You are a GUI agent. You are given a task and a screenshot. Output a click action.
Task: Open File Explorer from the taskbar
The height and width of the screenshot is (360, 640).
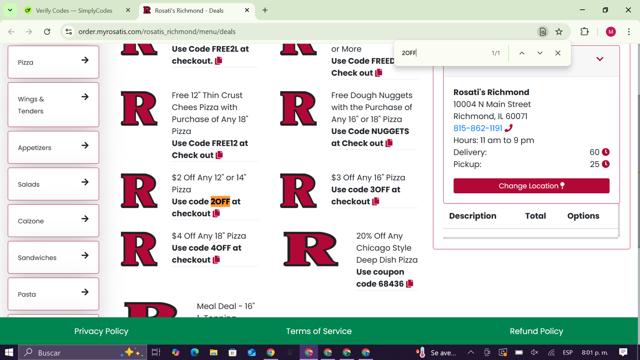(213, 352)
